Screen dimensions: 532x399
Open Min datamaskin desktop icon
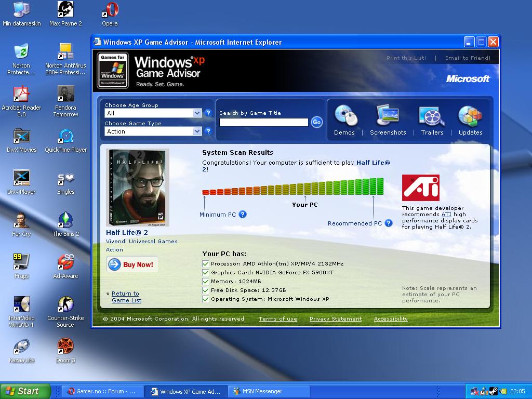pyautogui.click(x=21, y=14)
